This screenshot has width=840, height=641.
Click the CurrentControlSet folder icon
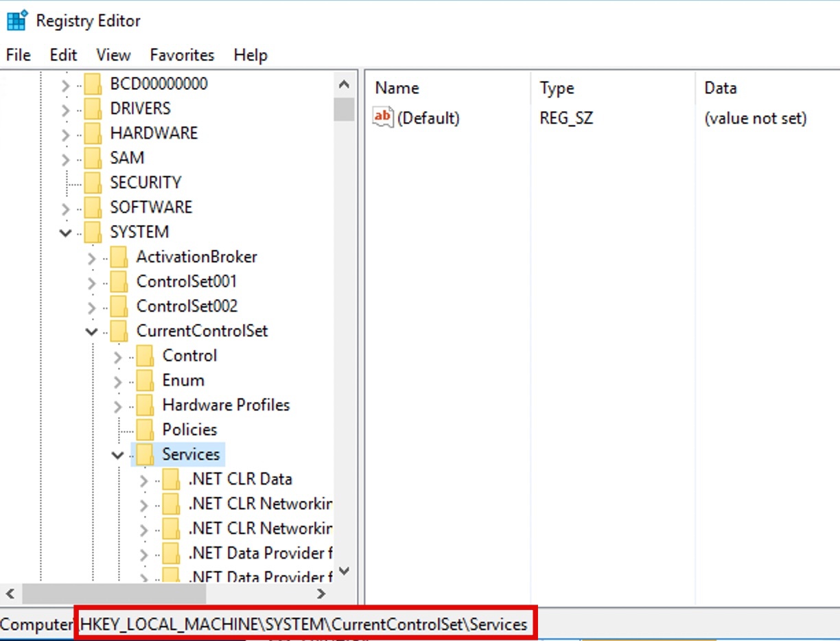119,331
